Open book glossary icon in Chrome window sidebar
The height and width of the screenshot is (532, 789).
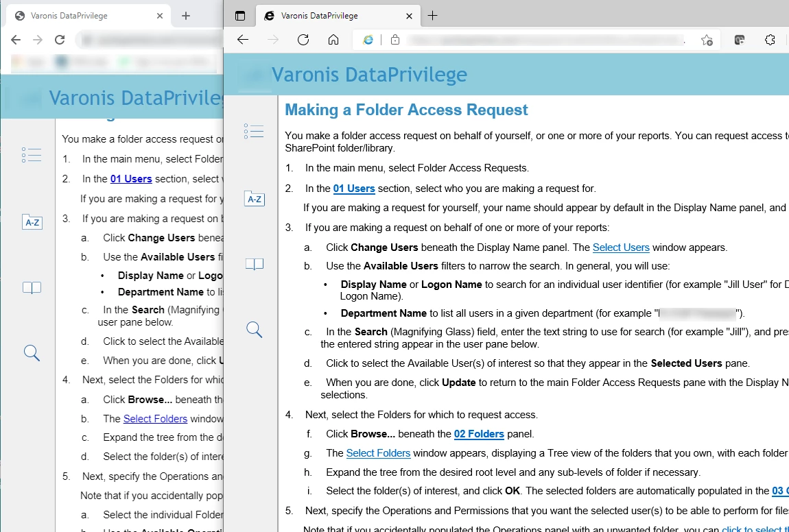pos(31,288)
